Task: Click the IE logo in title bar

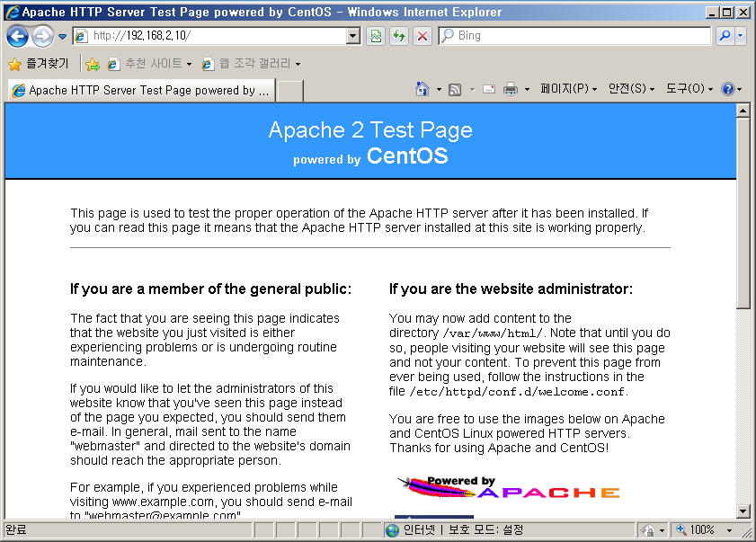Action: point(12,12)
